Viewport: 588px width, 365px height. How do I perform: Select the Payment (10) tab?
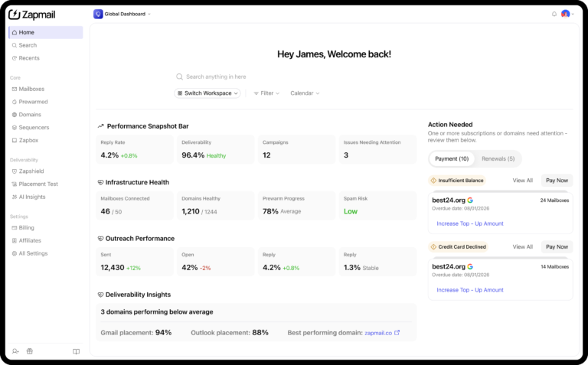pos(452,159)
